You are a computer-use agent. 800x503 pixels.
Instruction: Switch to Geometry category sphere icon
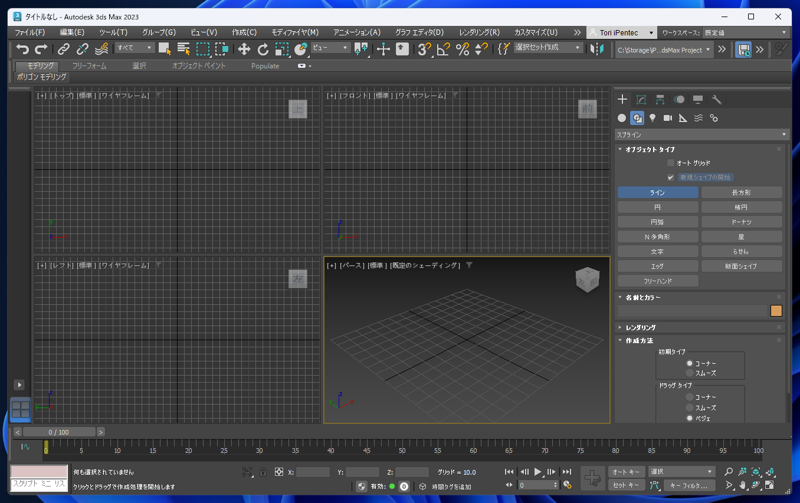click(x=621, y=118)
